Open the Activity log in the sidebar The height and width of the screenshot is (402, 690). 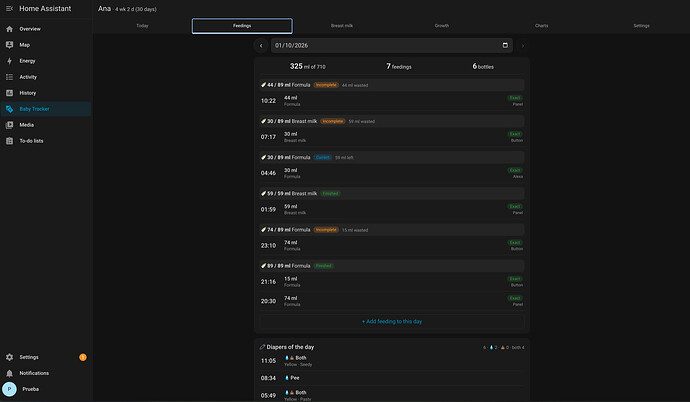point(46,77)
